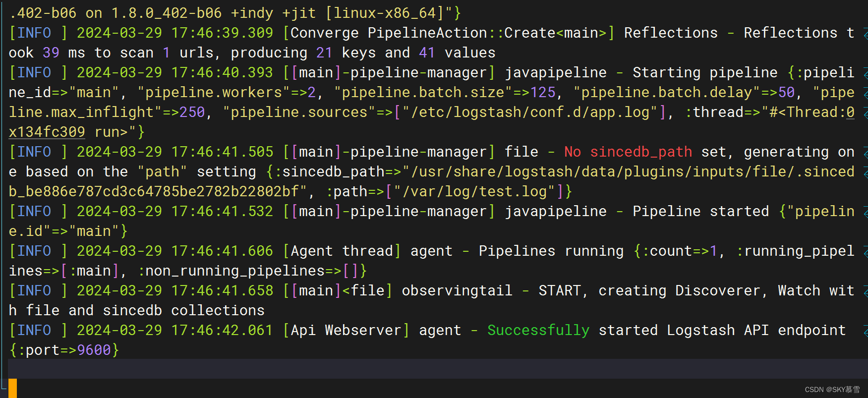The width and height of the screenshot is (868, 398).
Task: Click the timestamp 17:46:41.658
Action: pos(222,290)
